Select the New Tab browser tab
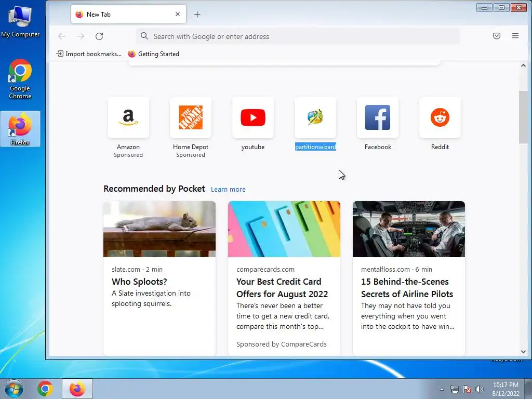Screen dimensions: 532x399 click(x=129, y=14)
